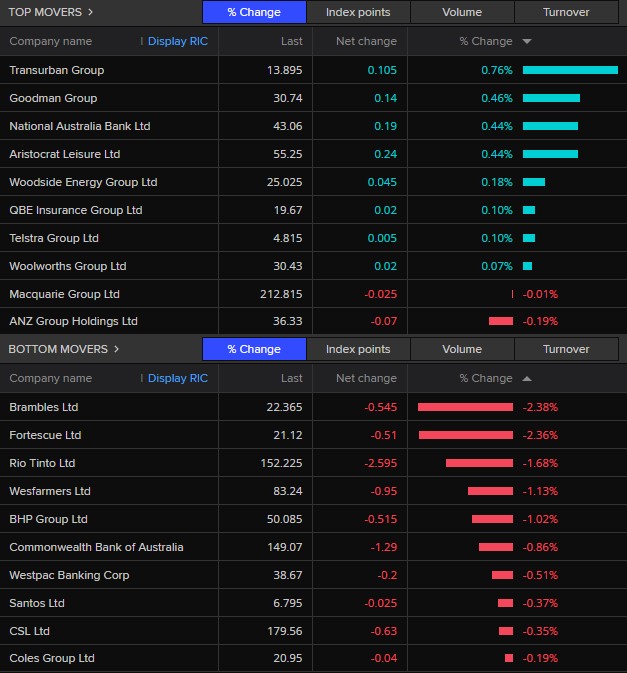The height and width of the screenshot is (673, 627).
Task: Click the ascending sort arrow in Bottom Movers
Action: click(x=527, y=379)
